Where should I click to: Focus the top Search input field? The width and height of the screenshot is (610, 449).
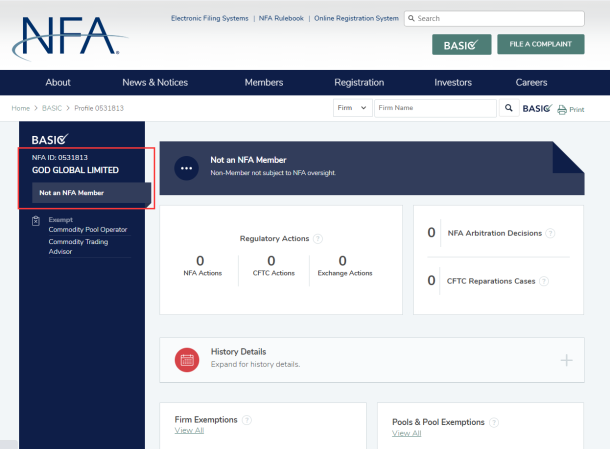click(x=494, y=18)
